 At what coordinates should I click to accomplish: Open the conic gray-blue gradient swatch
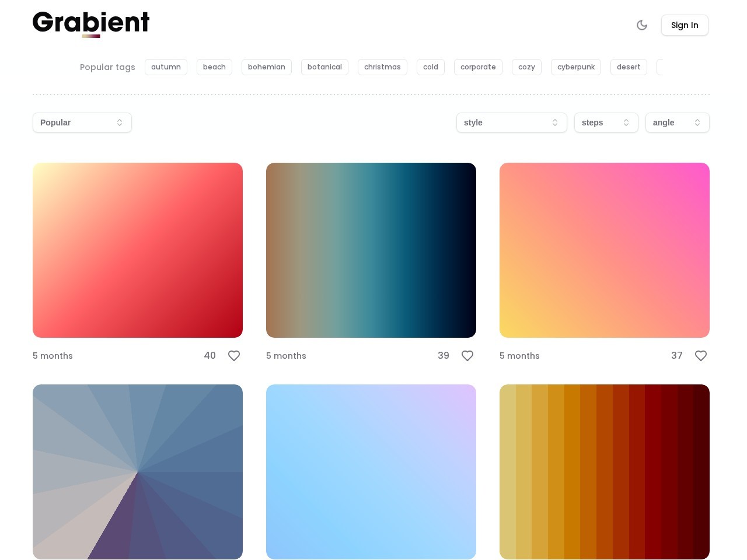coord(138,471)
